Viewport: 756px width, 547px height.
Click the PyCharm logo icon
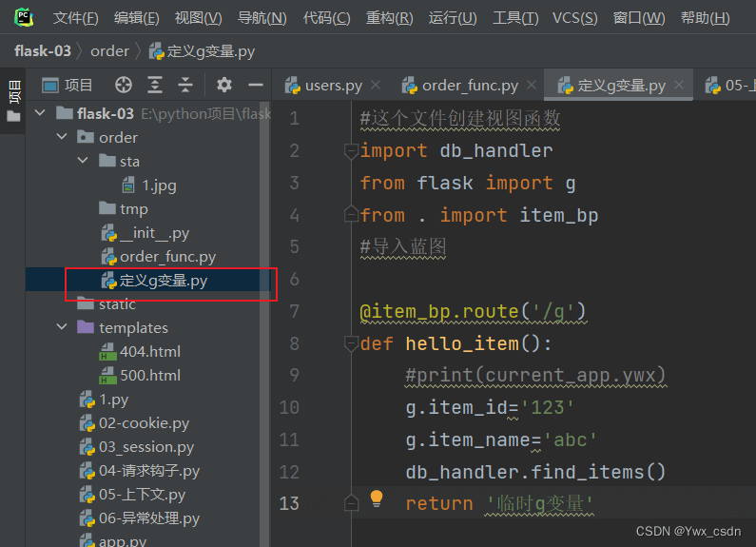24,17
